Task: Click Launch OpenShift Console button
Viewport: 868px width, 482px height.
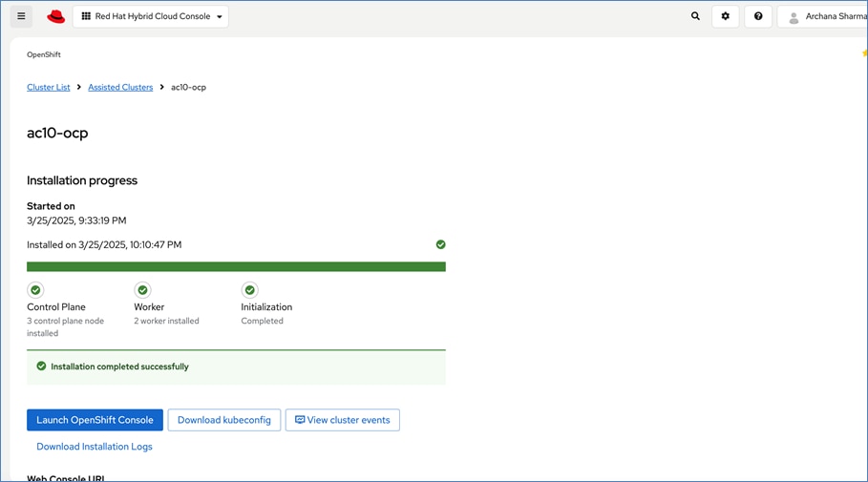Action: 95,420
